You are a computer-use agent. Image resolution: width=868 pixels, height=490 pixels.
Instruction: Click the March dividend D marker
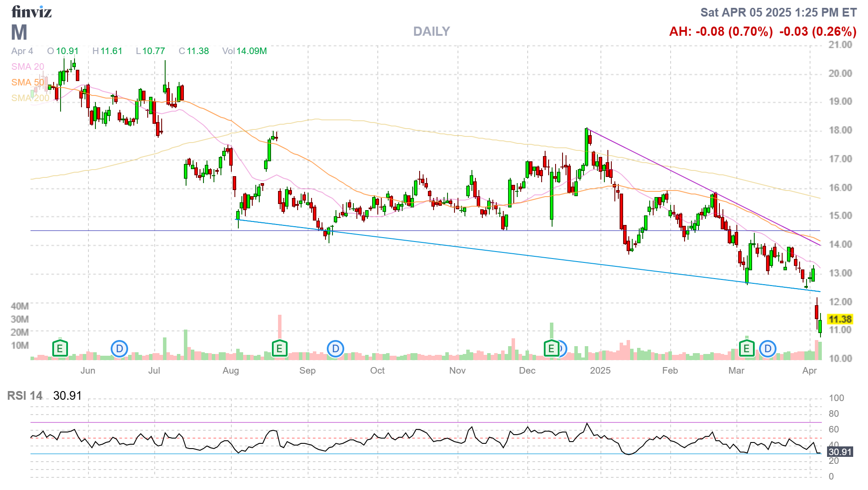[767, 348]
